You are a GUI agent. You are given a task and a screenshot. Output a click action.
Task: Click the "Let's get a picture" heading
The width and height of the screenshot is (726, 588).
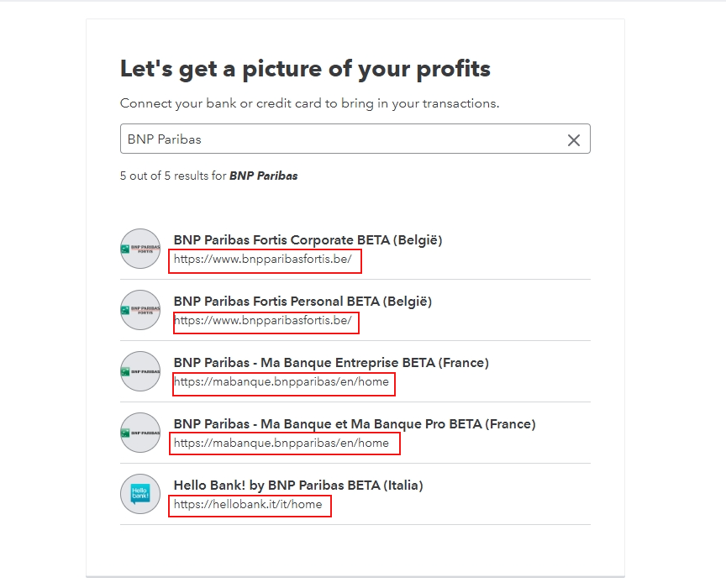tap(305, 69)
